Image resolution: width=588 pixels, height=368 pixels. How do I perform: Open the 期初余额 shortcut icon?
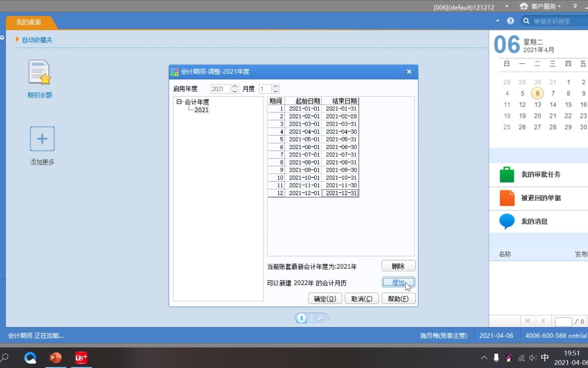coord(40,72)
